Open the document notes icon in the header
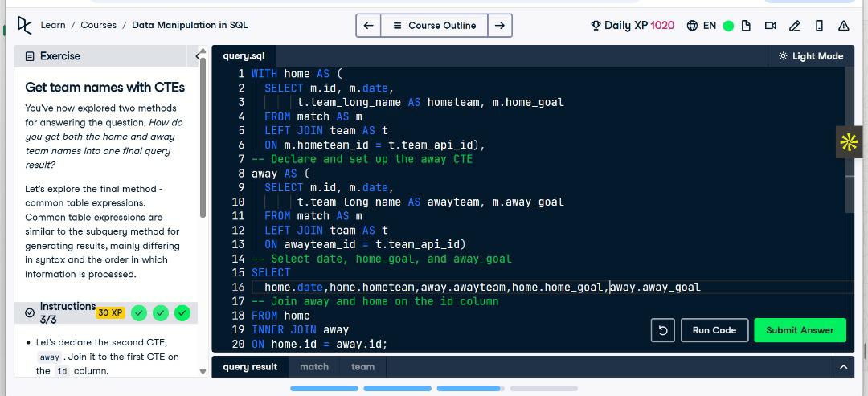The width and height of the screenshot is (868, 396). coord(746,26)
